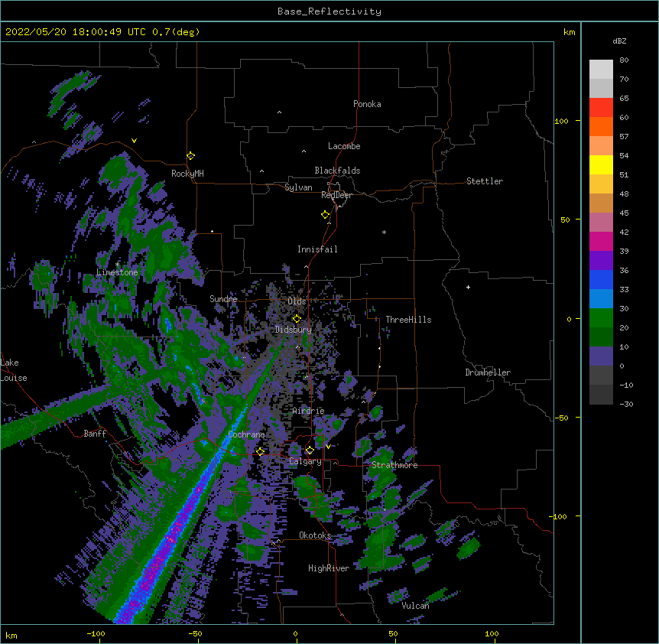Click the magenta 42 dBZ legend swatch
The width and height of the screenshot is (659, 644).
pyautogui.click(x=601, y=241)
